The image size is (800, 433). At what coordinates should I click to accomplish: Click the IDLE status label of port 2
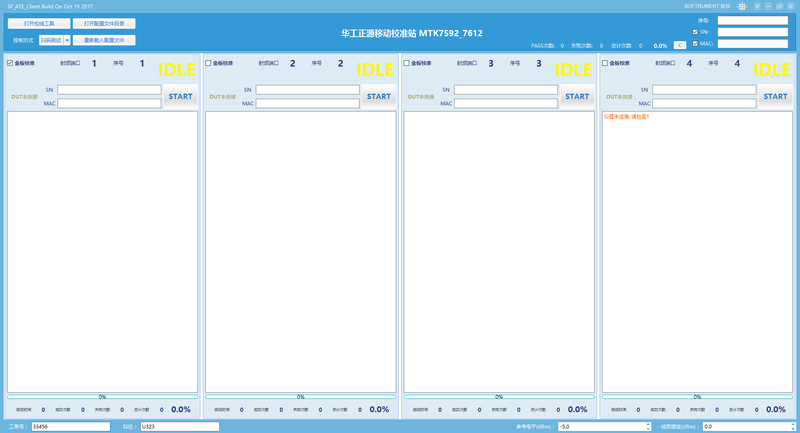click(x=375, y=69)
